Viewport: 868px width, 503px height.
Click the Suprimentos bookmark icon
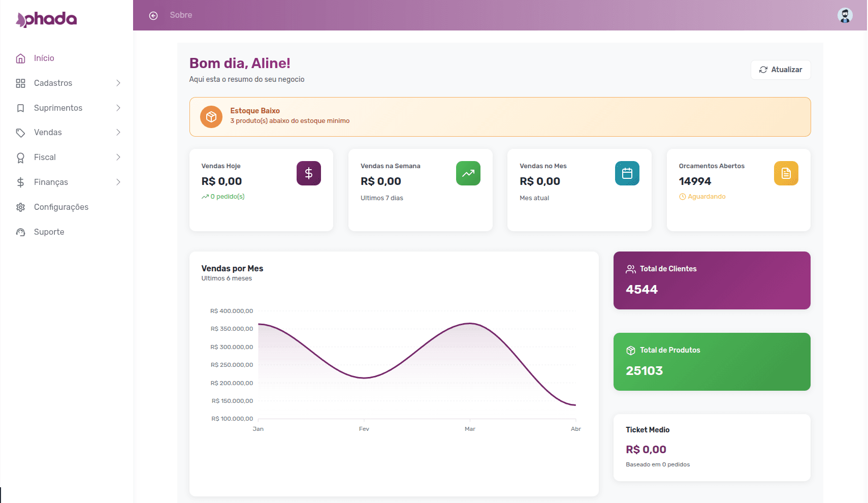pos(20,108)
